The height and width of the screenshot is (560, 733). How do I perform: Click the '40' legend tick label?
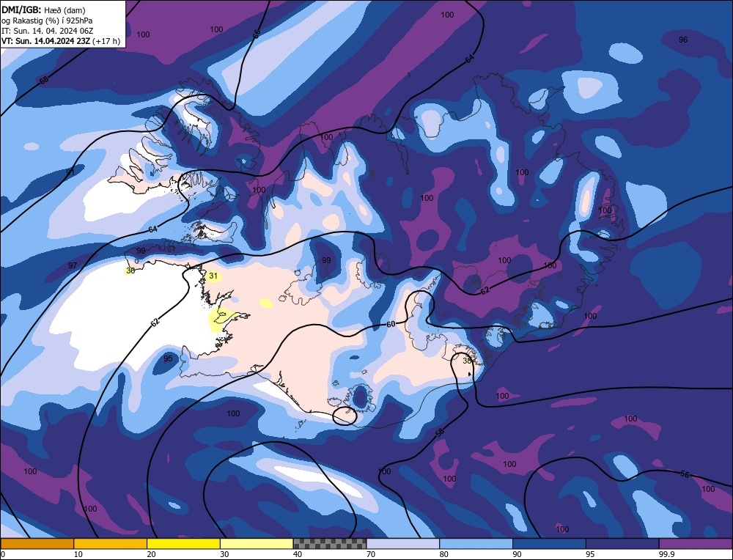coord(298,554)
